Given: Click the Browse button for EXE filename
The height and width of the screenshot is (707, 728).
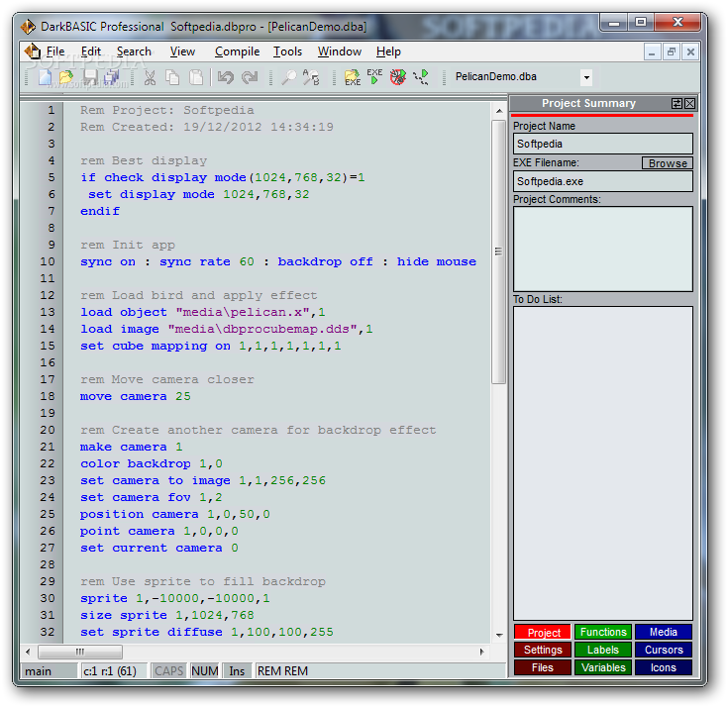Looking at the screenshot, I should pyautogui.click(x=668, y=163).
